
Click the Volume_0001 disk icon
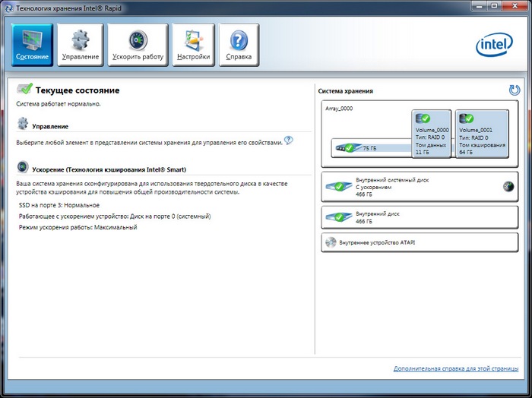tap(466, 118)
